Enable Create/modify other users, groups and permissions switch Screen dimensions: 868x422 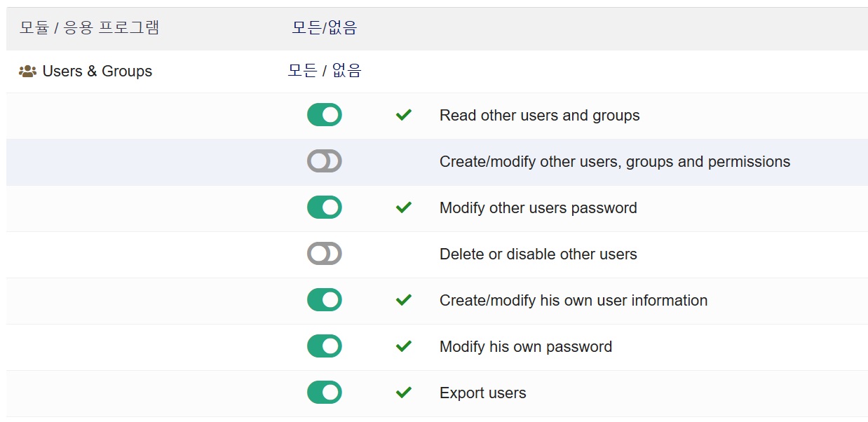pos(325,161)
